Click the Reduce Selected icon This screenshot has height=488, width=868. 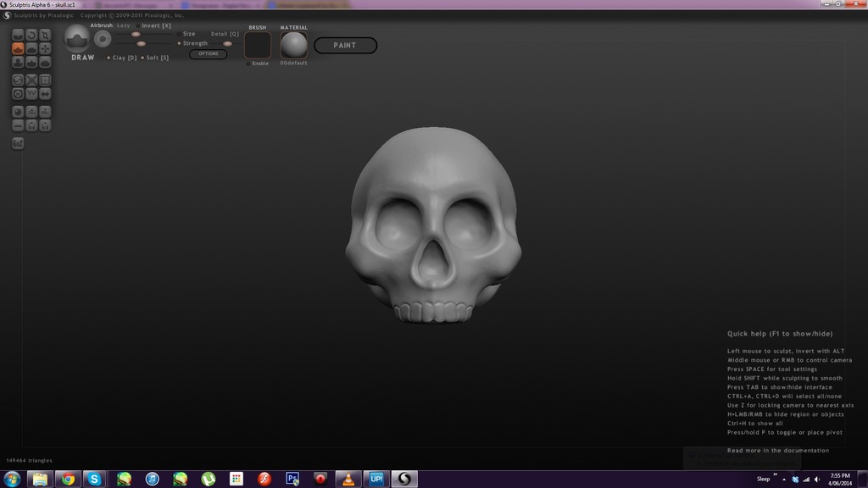(31, 80)
